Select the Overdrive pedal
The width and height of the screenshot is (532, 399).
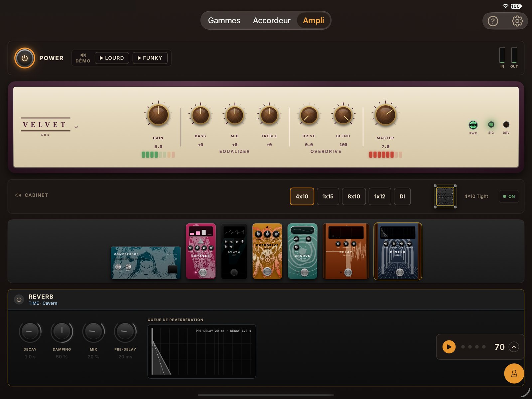(267, 251)
